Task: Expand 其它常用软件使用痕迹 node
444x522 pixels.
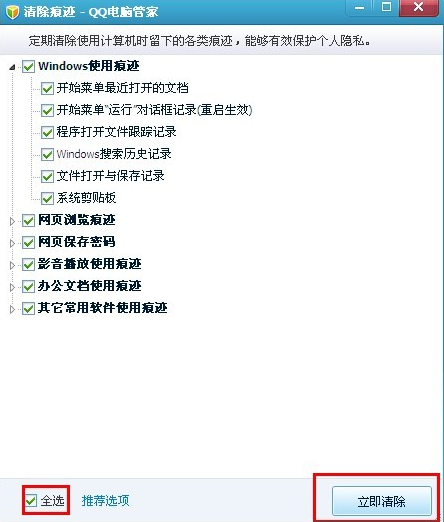Action: point(12,309)
